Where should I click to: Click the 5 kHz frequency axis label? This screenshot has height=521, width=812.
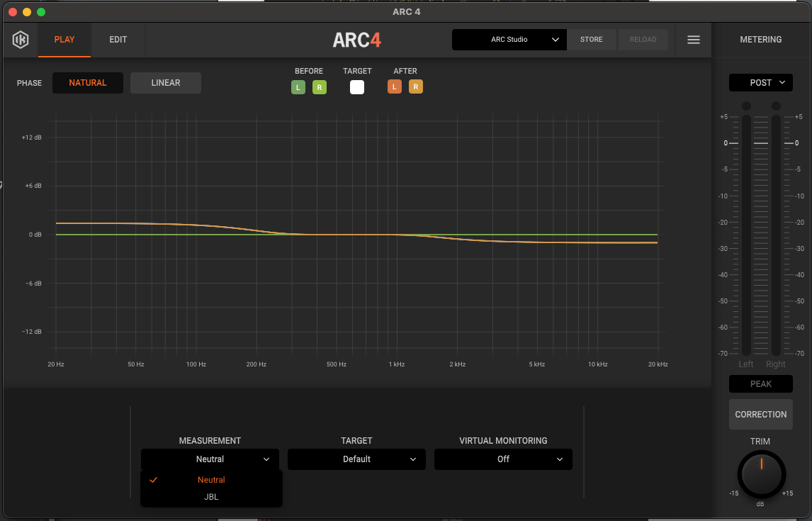[x=537, y=364]
